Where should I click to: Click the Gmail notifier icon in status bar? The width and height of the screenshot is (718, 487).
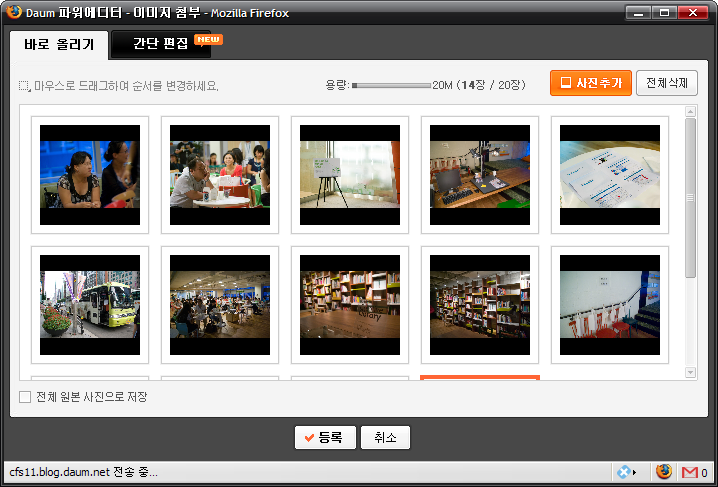[690, 472]
